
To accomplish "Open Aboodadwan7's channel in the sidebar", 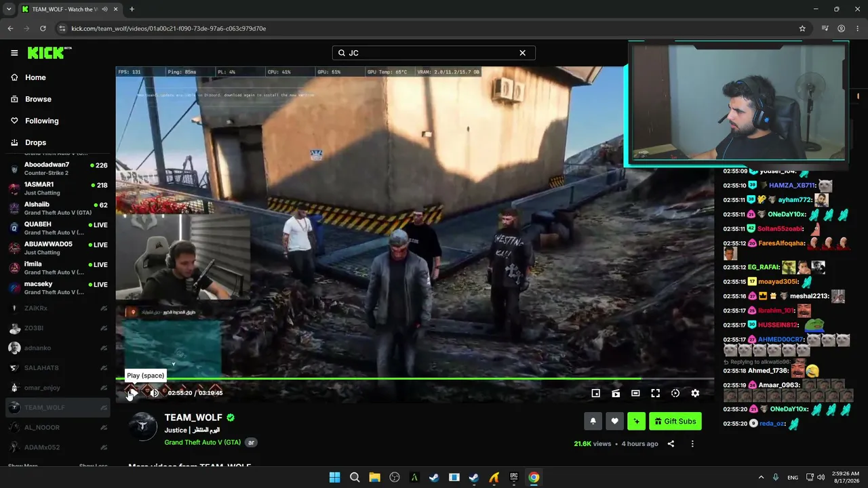I will click(58, 169).
